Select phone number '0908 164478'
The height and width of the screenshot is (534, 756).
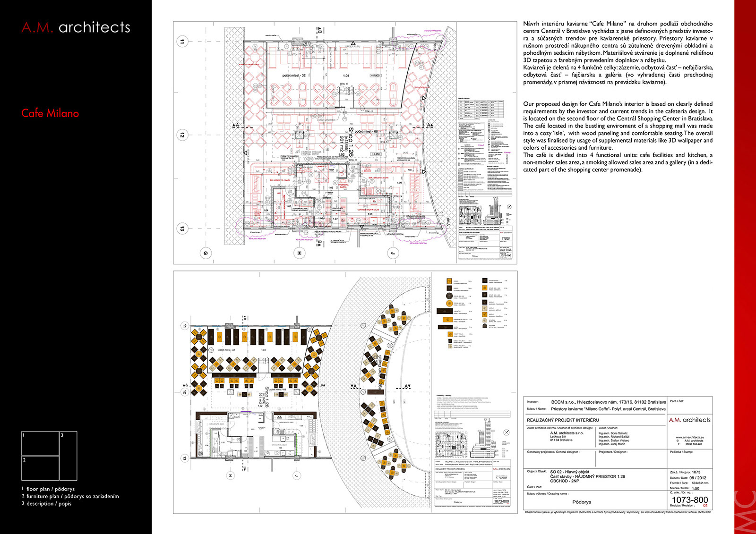693,444
